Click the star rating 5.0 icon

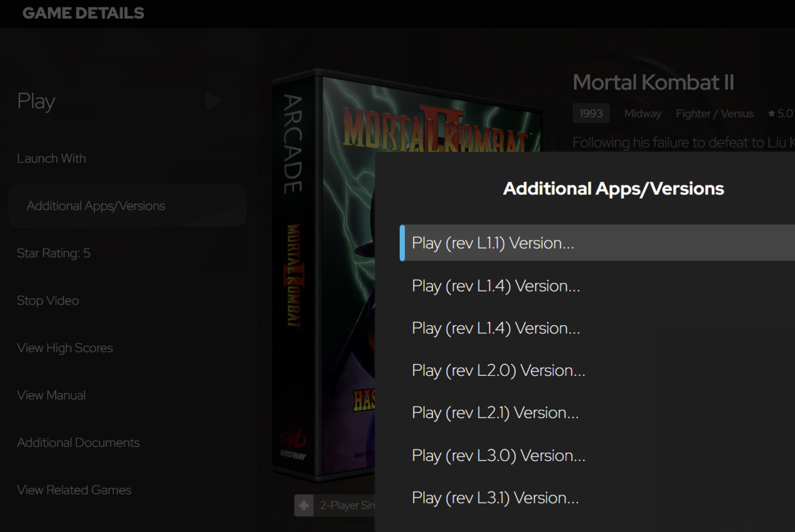(771, 113)
